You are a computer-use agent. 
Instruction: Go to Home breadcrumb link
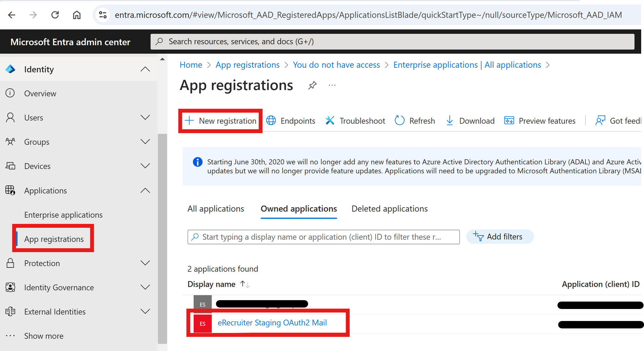(x=191, y=65)
